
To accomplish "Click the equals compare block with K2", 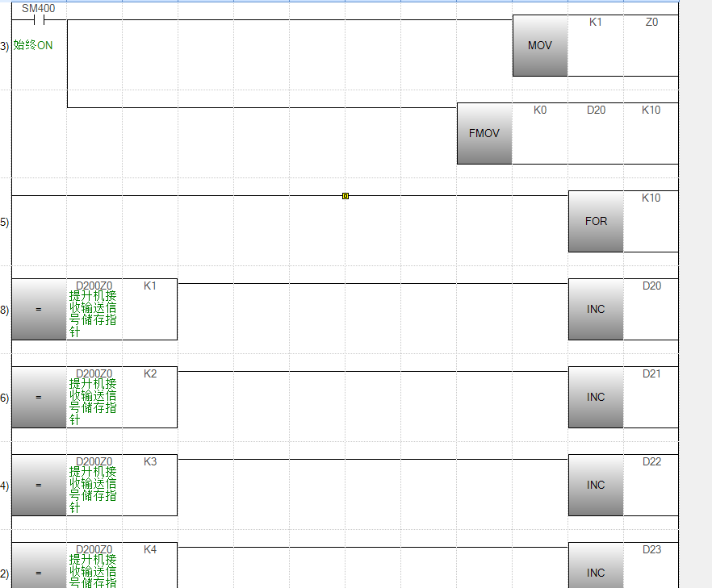I will [39, 397].
